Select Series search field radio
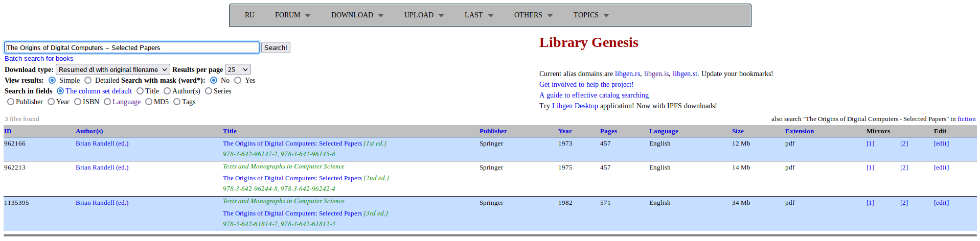 click(x=209, y=91)
